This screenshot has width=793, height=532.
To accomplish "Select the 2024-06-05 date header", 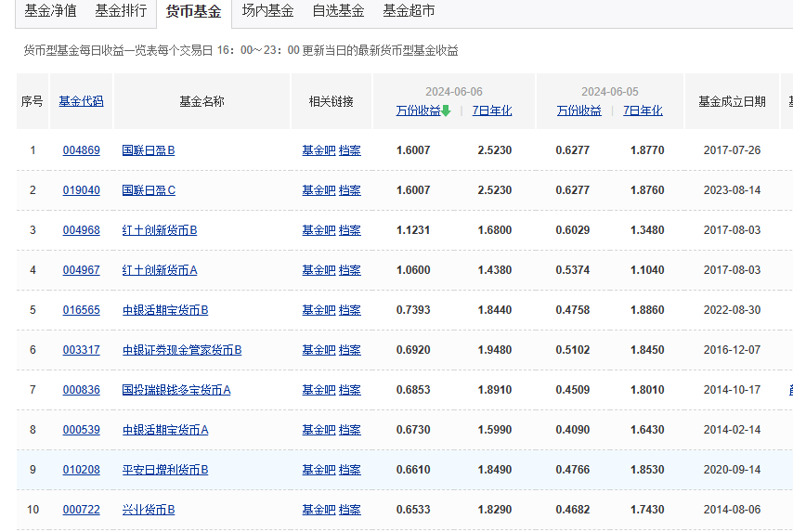I will coord(610,92).
